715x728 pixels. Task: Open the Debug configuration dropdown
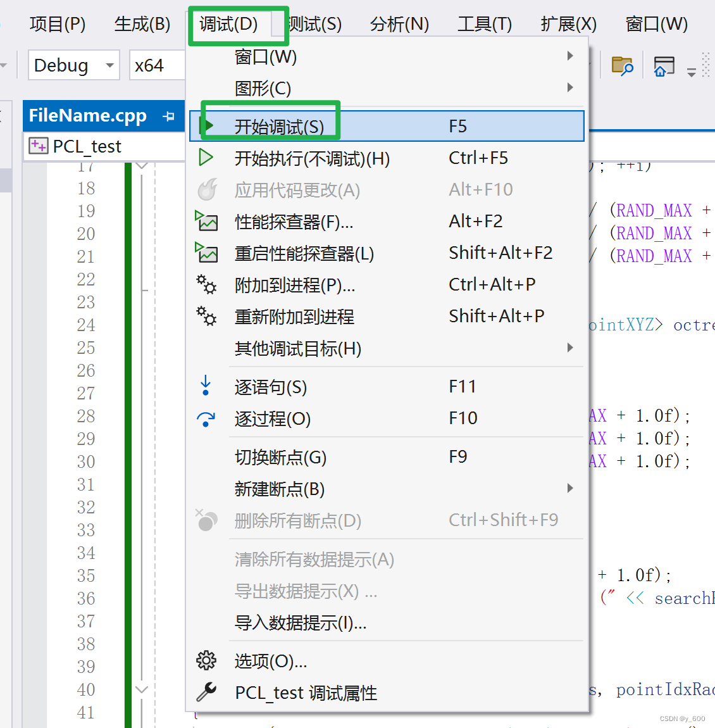click(73, 65)
